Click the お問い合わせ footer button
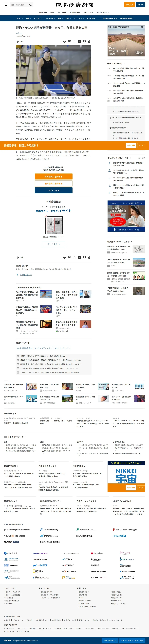Screen dimensions: 149x644 point(110,641)
